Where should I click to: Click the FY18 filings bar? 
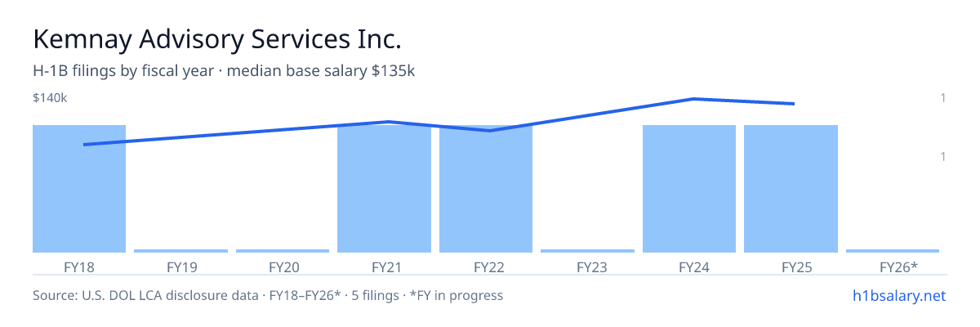point(79,189)
